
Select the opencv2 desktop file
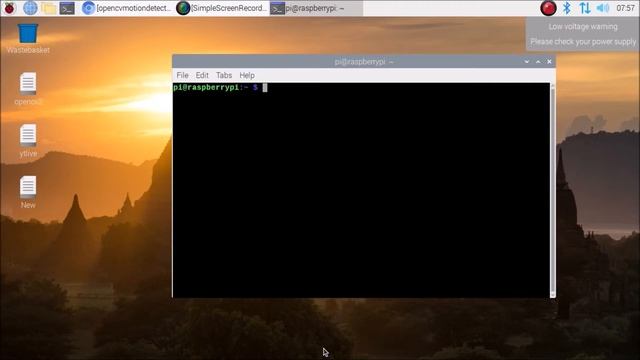28,89
